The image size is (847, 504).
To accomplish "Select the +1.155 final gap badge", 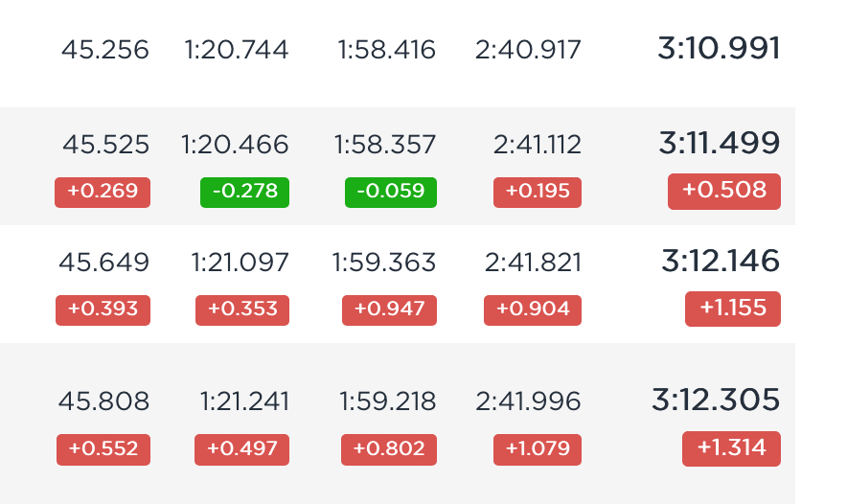I will [x=732, y=309].
